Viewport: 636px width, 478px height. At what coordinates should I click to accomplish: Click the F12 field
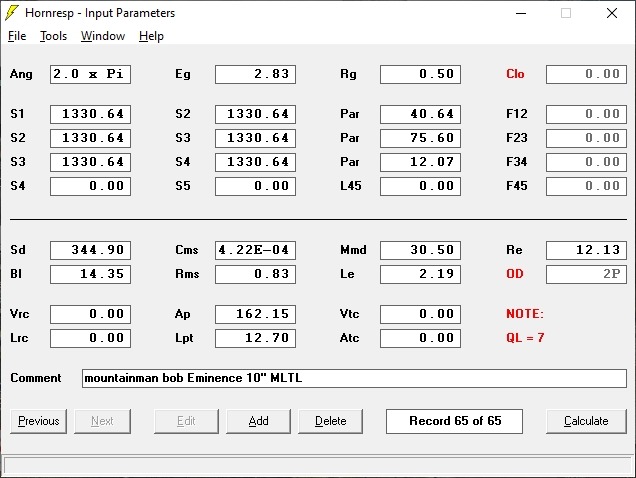[586, 114]
